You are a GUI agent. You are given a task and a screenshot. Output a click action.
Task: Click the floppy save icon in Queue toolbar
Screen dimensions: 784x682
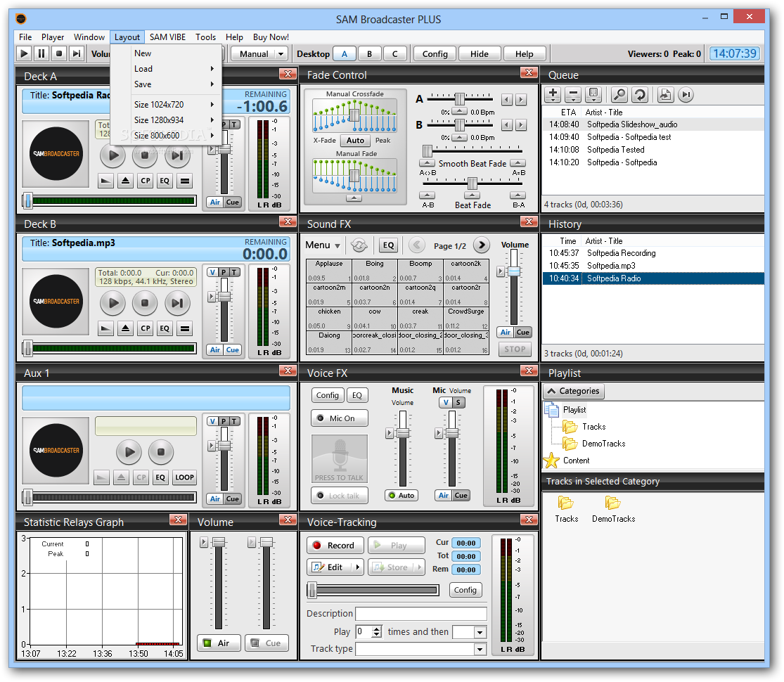click(593, 94)
